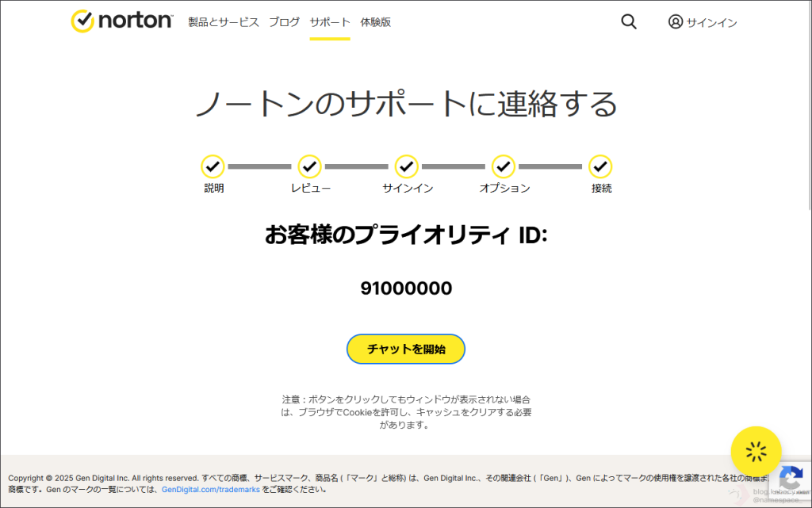Click the progress bar between 説明 and レビュー
The image size is (812, 508).
click(x=261, y=166)
